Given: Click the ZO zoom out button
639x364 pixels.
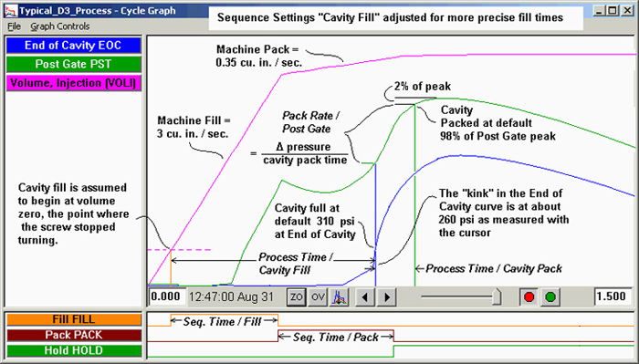Looking at the screenshot, I should [297, 296].
